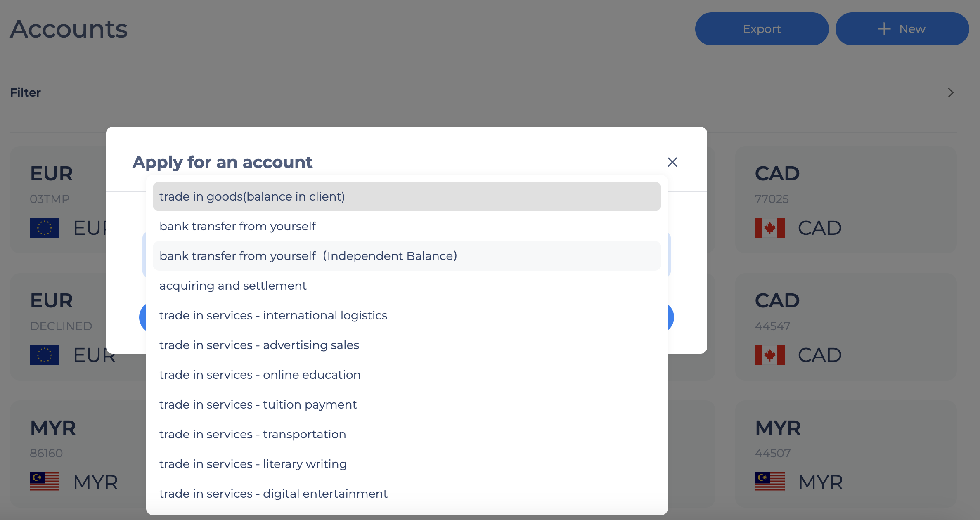
Task: Click the plus icon on New button
Action: [884, 29]
